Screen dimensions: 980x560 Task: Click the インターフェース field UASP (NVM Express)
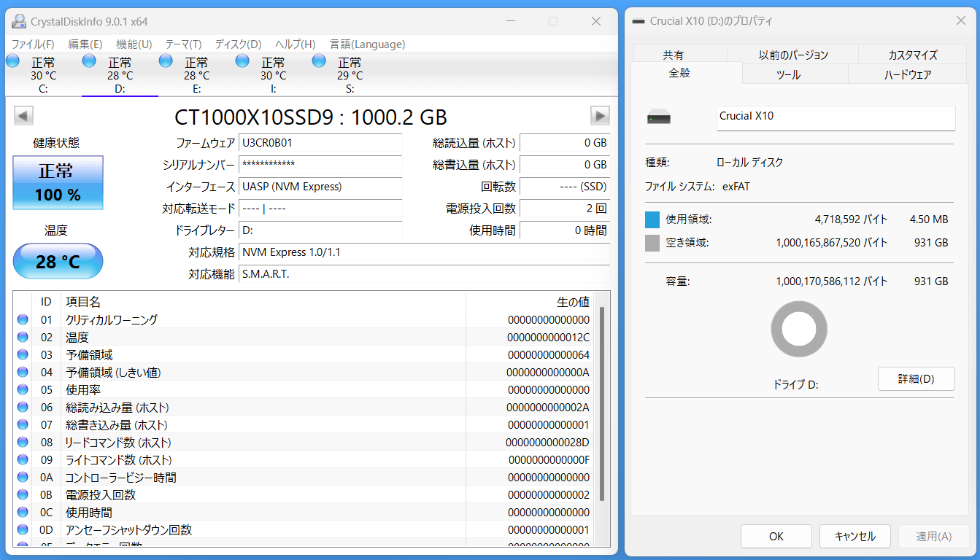pyautogui.click(x=320, y=187)
